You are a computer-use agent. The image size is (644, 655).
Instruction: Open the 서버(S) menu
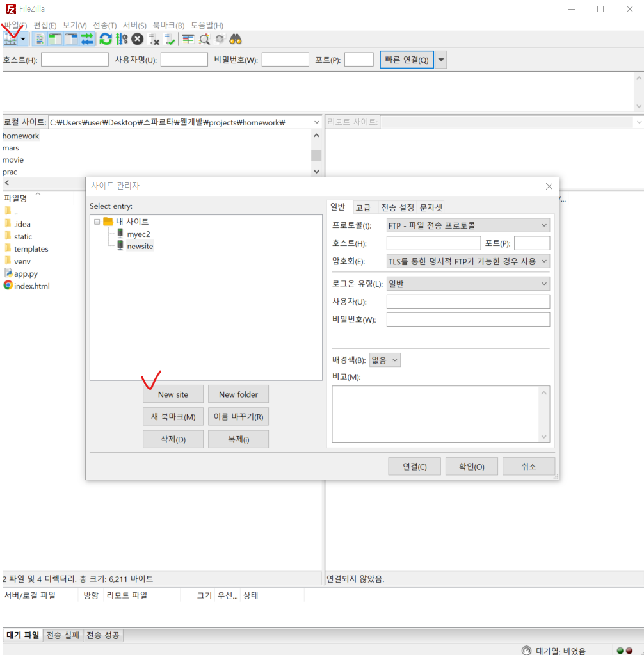click(x=134, y=26)
